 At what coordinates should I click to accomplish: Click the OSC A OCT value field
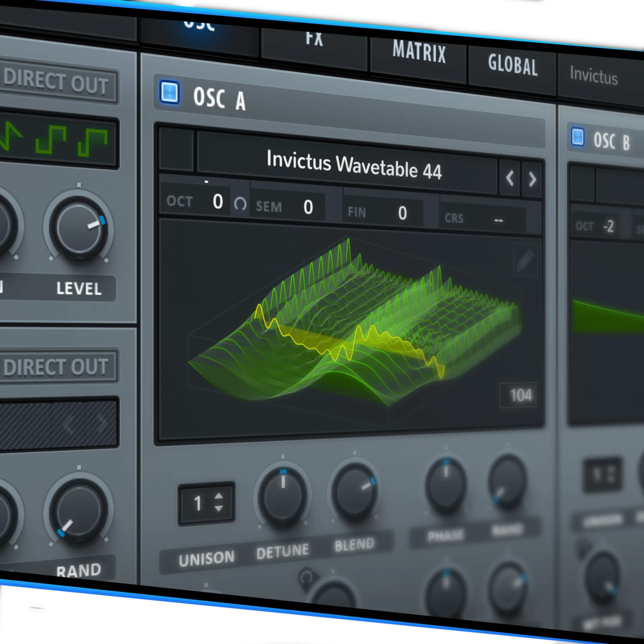tap(217, 201)
